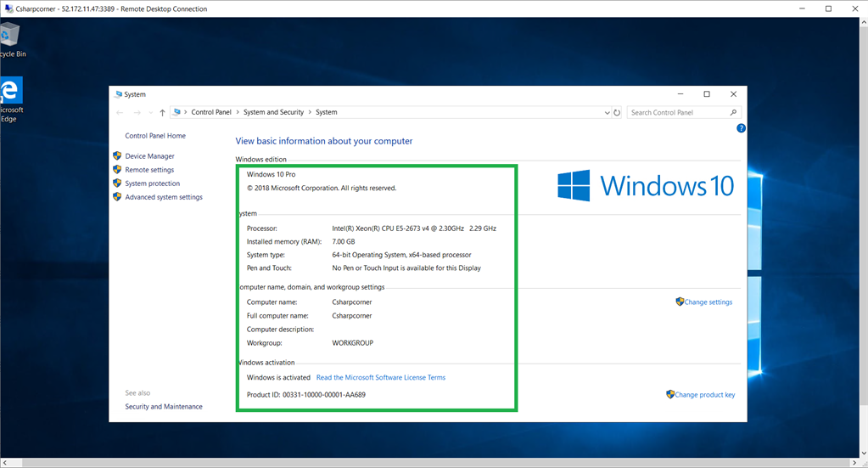Click the search magnifier icon
The image size is (868, 468).
733,112
